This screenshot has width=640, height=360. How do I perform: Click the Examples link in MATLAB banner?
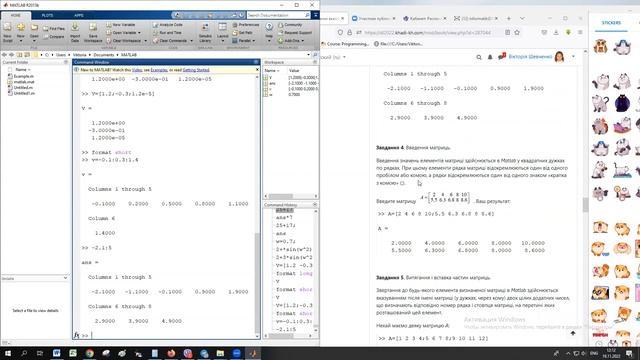click(159, 70)
